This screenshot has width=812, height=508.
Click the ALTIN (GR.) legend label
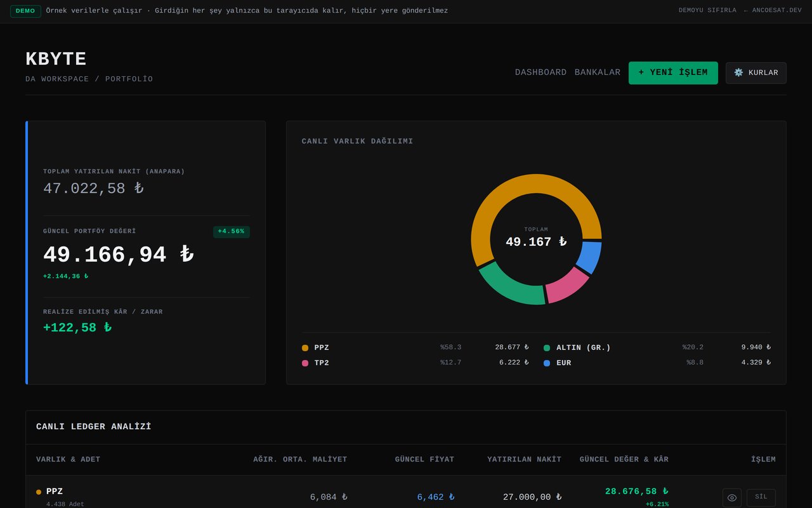tap(584, 348)
